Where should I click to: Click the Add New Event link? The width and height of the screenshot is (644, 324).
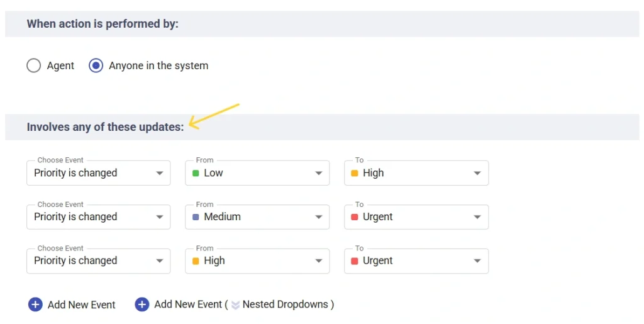(81, 305)
